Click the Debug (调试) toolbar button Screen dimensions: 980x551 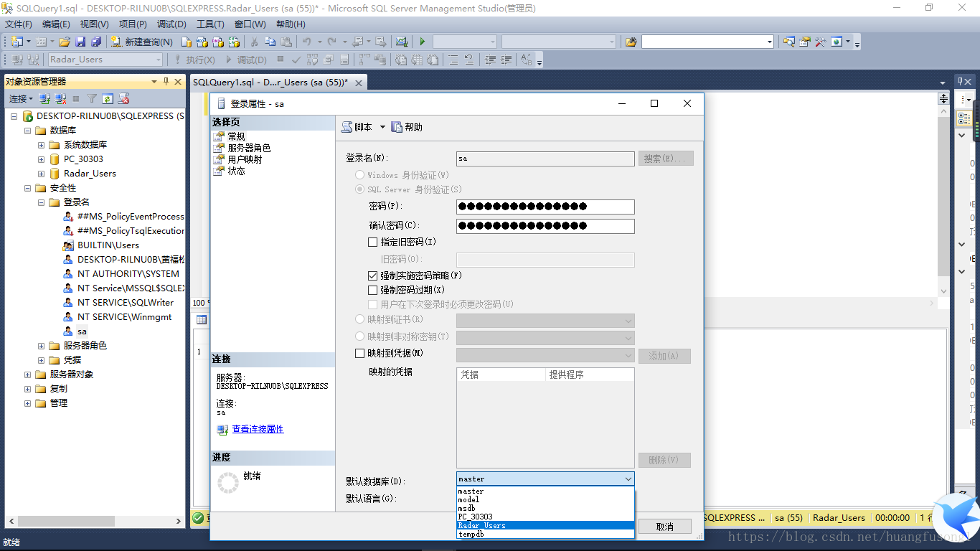[x=247, y=60]
